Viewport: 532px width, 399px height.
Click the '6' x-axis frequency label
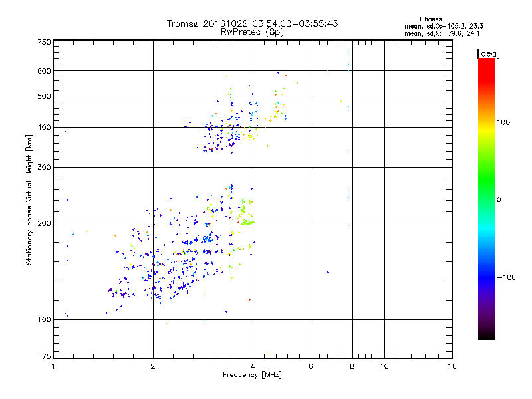click(311, 366)
